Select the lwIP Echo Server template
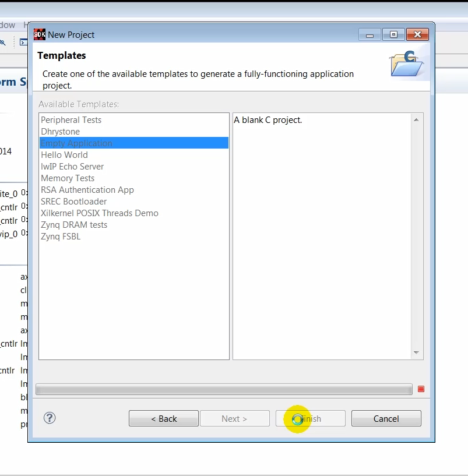The height and width of the screenshot is (476, 468). tap(72, 167)
